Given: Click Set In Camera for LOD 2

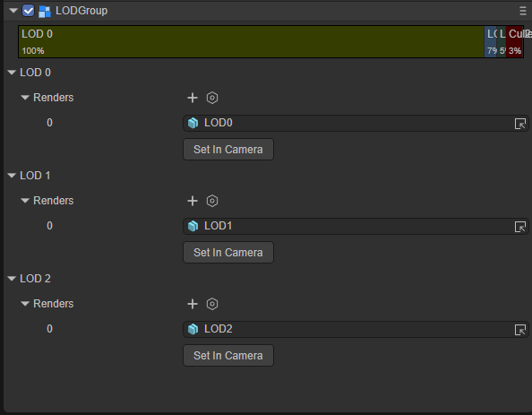Looking at the screenshot, I should pos(228,356).
